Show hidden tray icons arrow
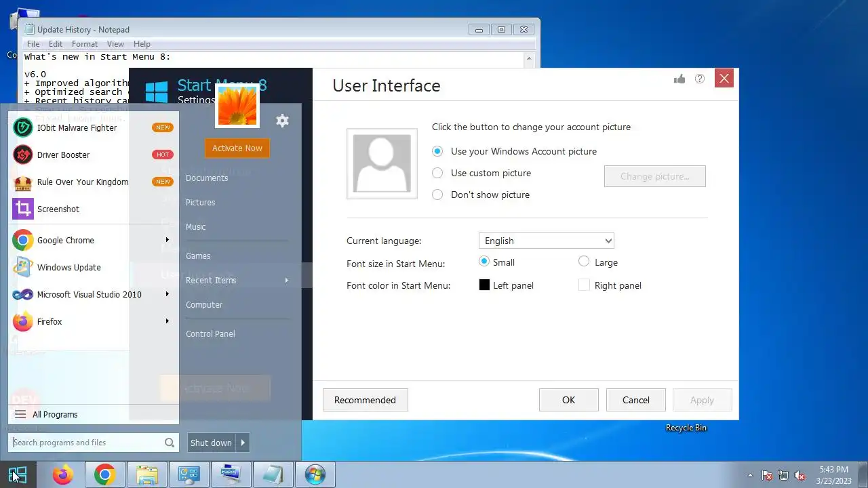This screenshot has width=868, height=488. coord(750,475)
